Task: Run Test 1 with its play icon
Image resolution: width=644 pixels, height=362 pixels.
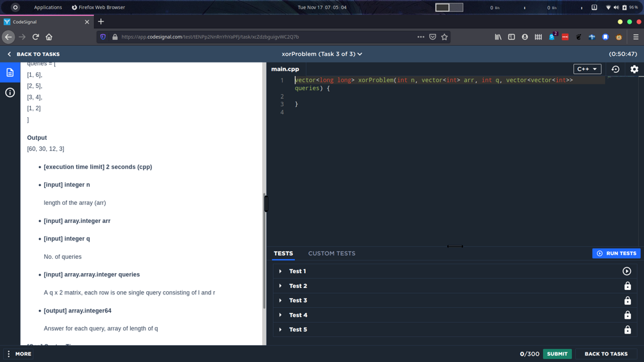Action: (627, 271)
